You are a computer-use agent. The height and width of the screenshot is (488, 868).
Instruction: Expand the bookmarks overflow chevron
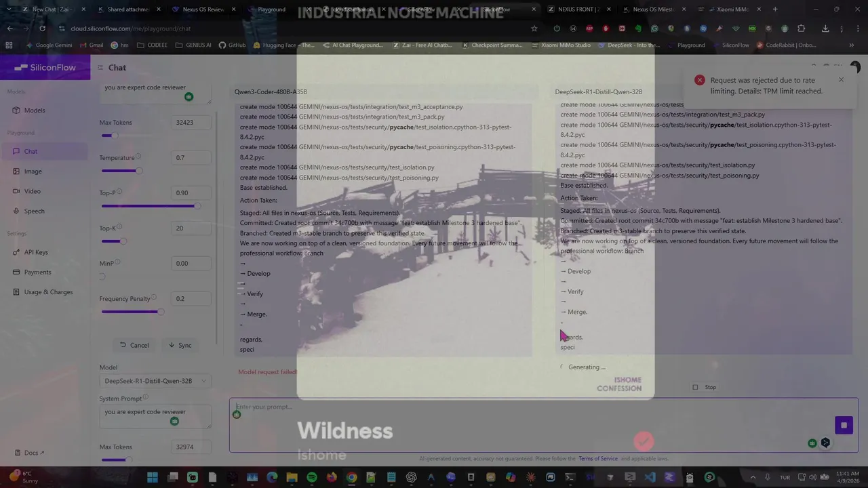(x=852, y=45)
